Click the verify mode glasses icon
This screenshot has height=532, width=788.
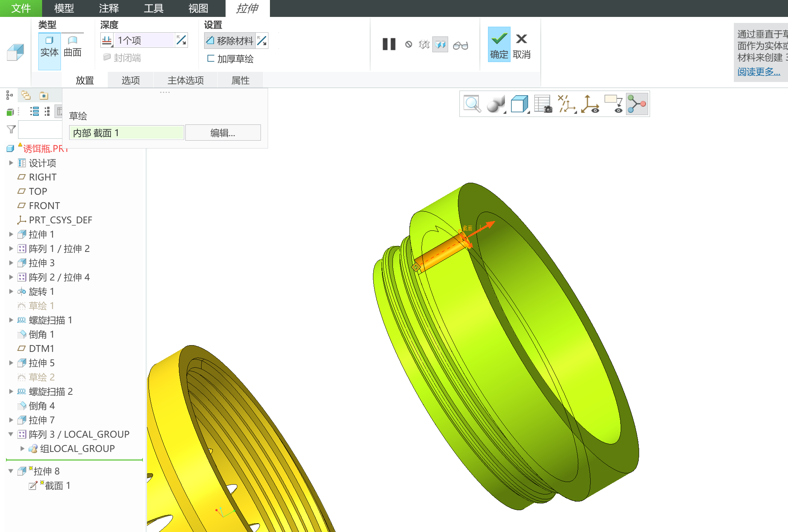coord(461,45)
